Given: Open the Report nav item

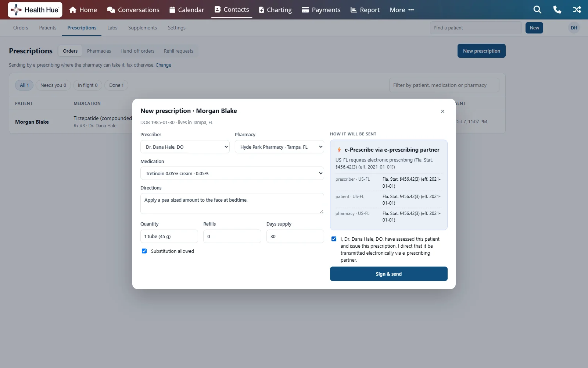Looking at the screenshot, I should pos(365,10).
